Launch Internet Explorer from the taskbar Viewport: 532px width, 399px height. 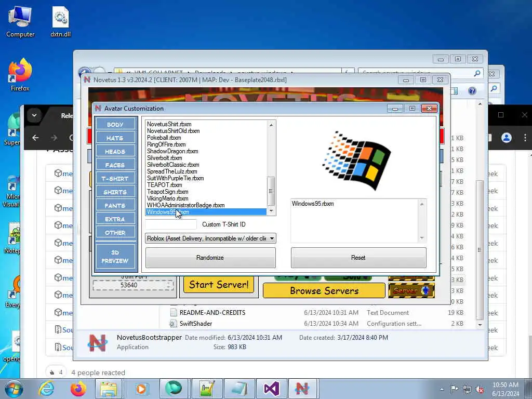(x=46, y=389)
